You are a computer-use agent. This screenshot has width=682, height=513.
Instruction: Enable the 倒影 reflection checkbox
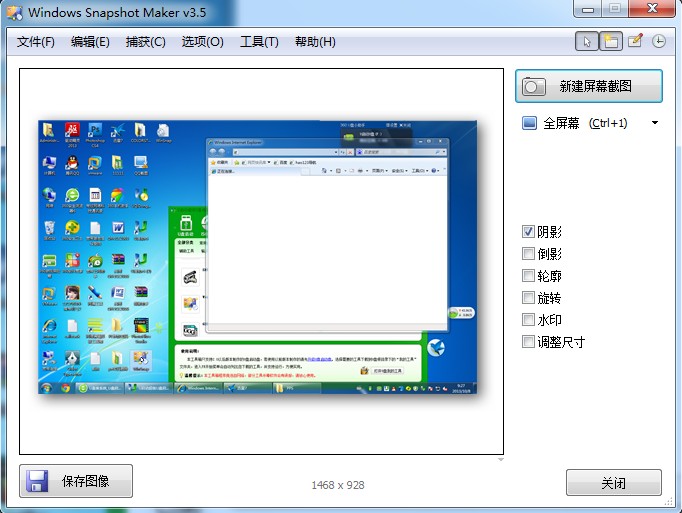click(528, 254)
